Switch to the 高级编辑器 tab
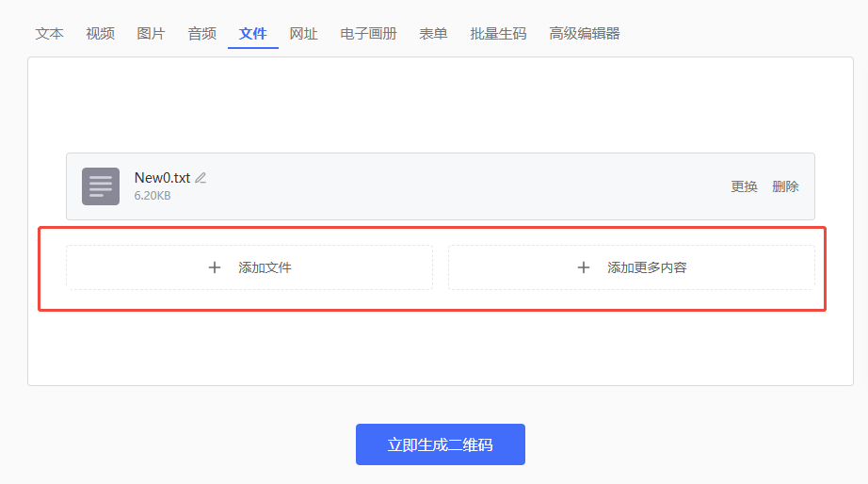 coord(584,34)
